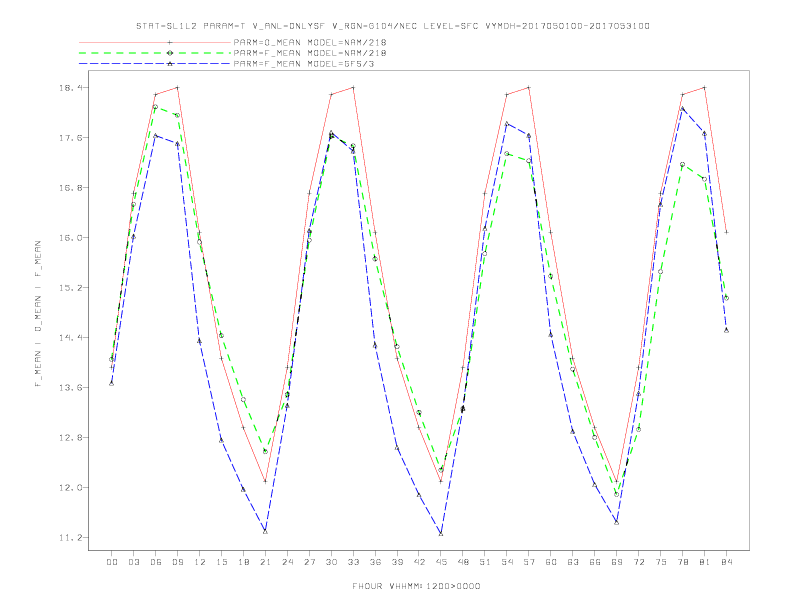Click y-axis tick value 18.4

[x=70, y=88]
